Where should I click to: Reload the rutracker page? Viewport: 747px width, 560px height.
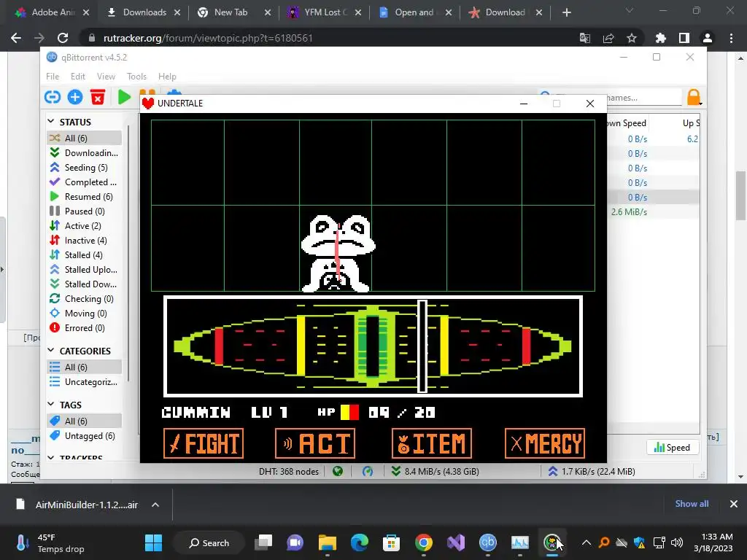[63, 38]
